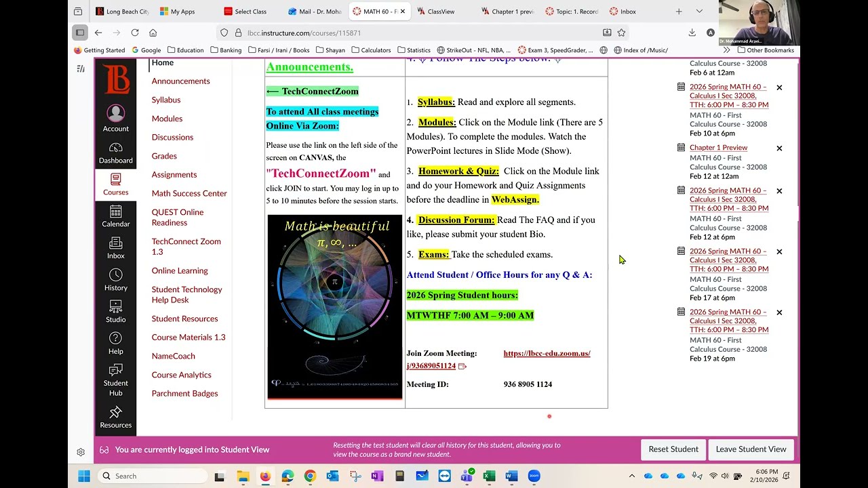Click the Reset Student button
868x488 pixels.
[673, 449]
